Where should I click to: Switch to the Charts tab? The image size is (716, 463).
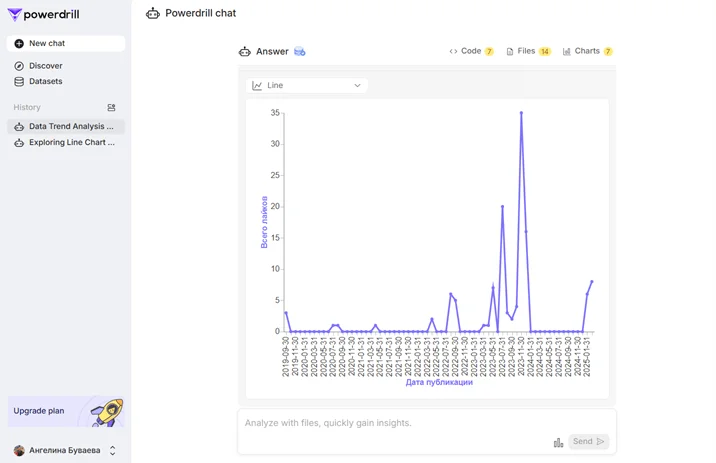pyautogui.click(x=586, y=51)
